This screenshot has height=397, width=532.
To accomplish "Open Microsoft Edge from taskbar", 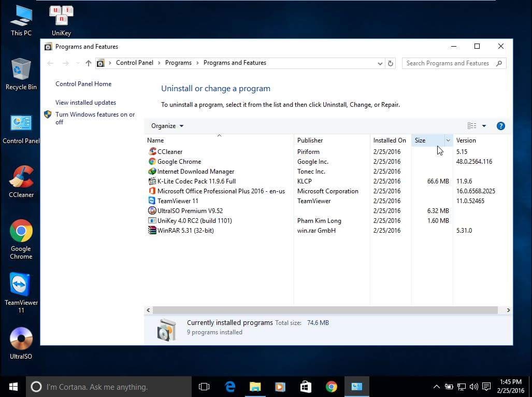I will point(230,387).
